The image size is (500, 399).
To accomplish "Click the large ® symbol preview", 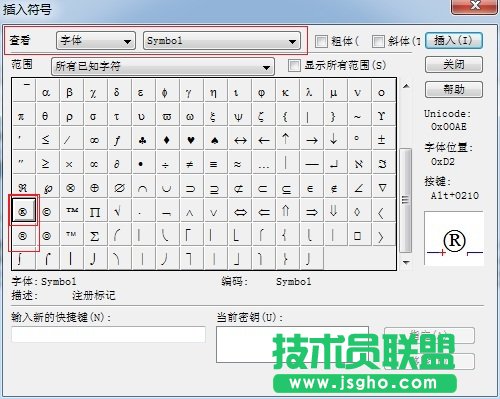I will 454,239.
